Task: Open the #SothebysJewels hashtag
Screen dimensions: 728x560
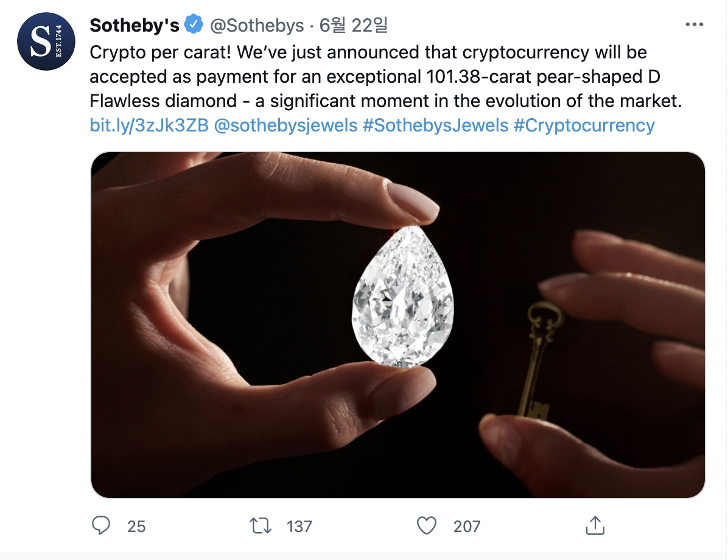Action: click(435, 125)
